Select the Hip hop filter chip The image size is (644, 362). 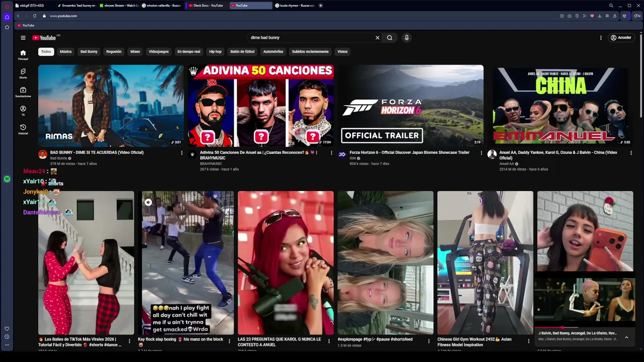point(215,51)
